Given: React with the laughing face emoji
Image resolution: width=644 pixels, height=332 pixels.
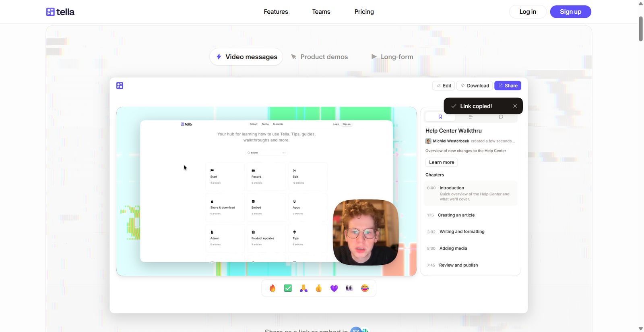Looking at the screenshot, I should (x=365, y=288).
